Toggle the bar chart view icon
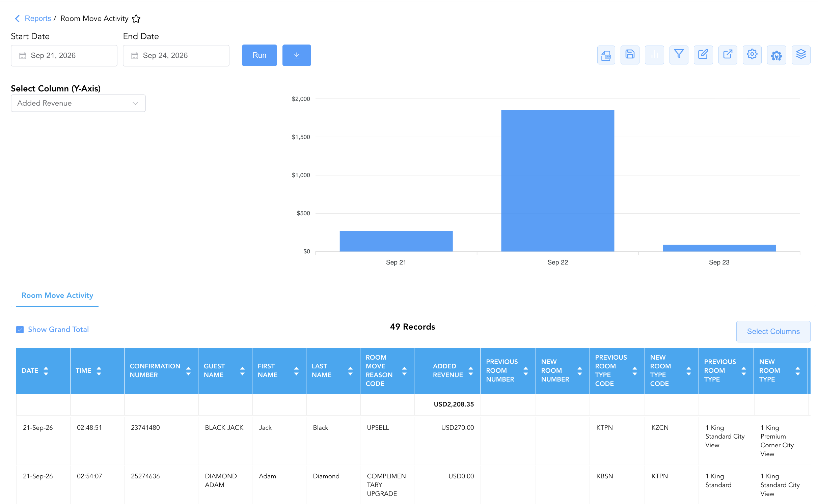818x504 pixels. click(654, 55)
